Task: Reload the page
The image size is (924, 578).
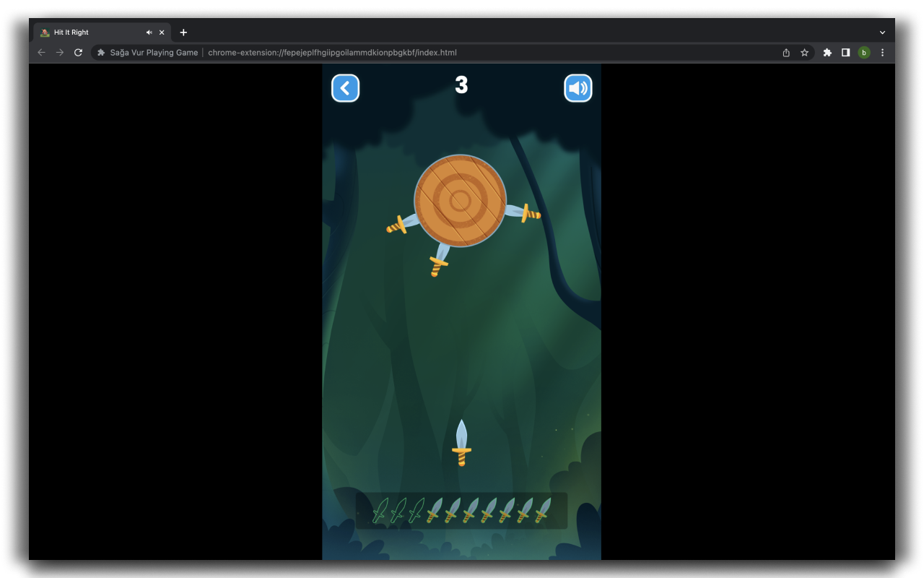Action: 79,53
